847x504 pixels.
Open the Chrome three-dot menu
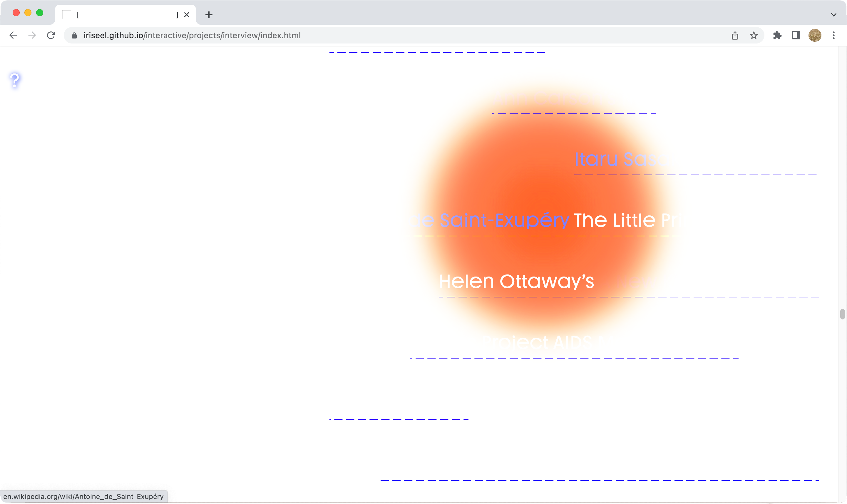[833, 35]
